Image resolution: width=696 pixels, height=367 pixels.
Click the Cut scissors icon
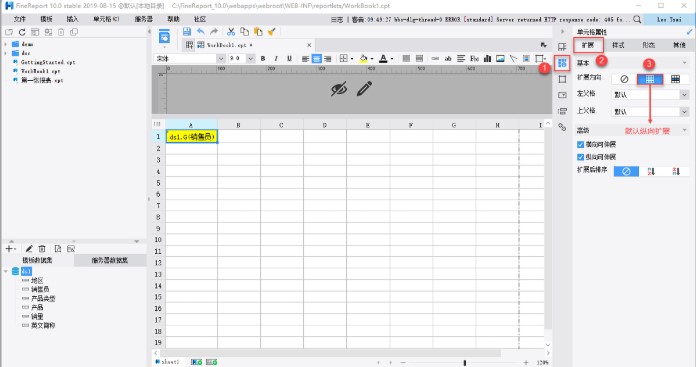(x=231, y=32)
